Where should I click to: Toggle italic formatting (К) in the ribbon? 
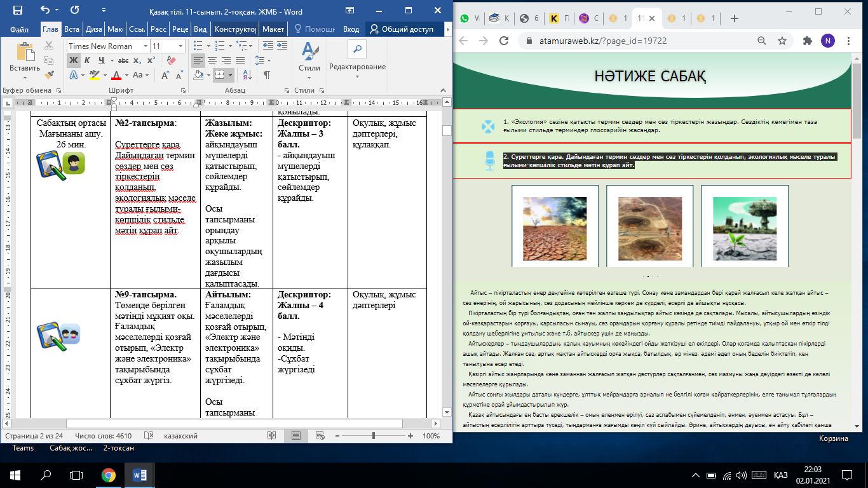[x=88, y=60]
